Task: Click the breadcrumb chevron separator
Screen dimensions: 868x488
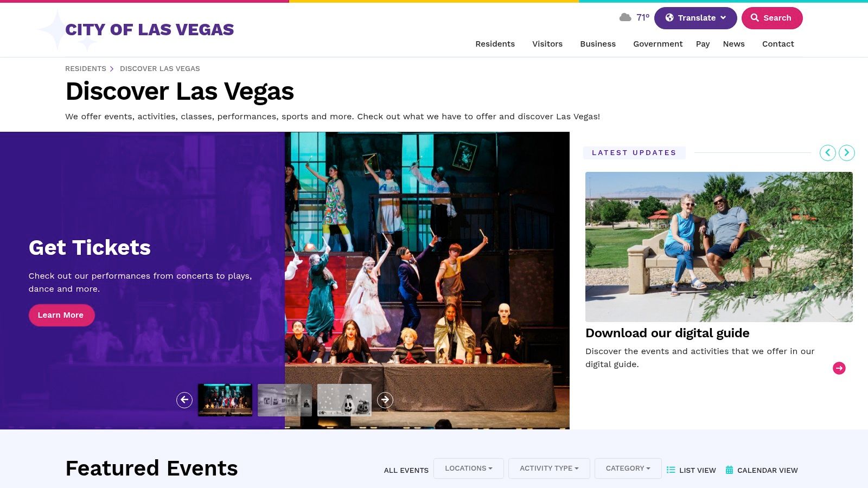Action: [x=112, y=69]
